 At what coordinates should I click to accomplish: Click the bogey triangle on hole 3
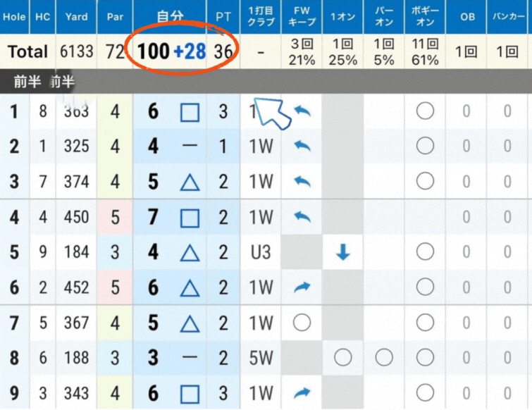click(x=190, y=182)
